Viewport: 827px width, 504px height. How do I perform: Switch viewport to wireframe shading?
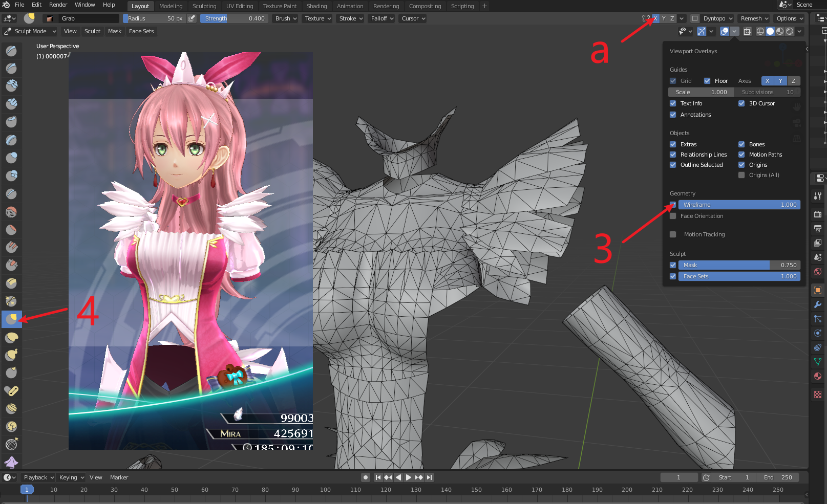(760, 31)
